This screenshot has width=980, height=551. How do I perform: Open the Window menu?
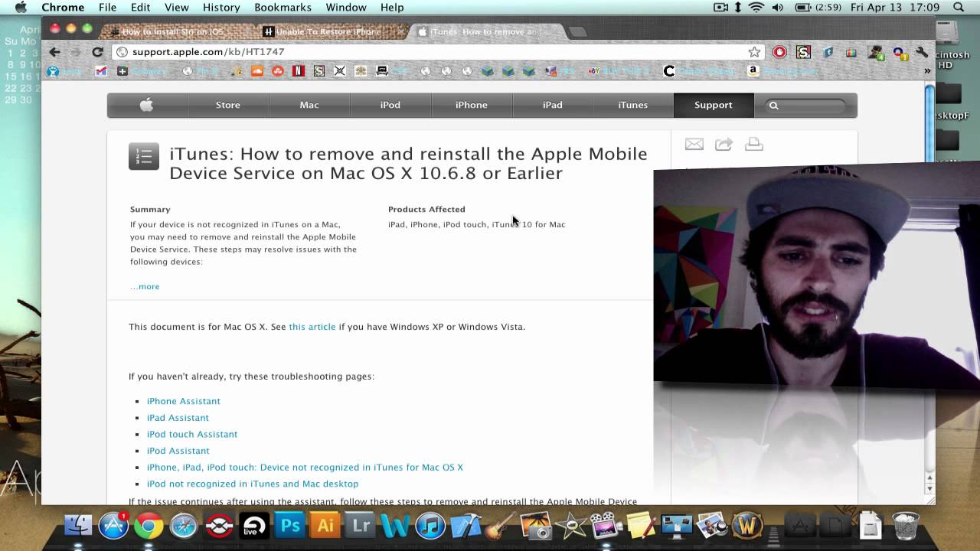tap(346, 8)
